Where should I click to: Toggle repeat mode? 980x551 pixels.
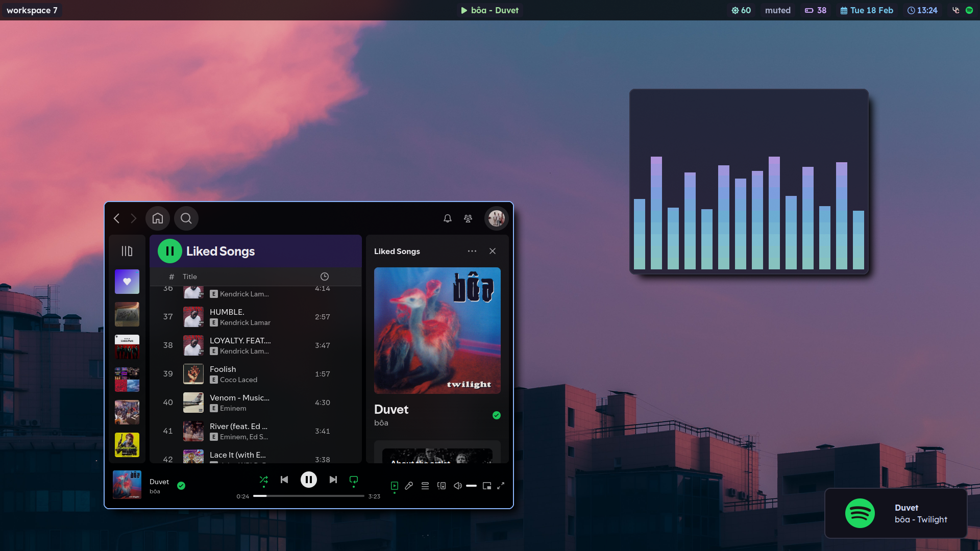point(354,480)
